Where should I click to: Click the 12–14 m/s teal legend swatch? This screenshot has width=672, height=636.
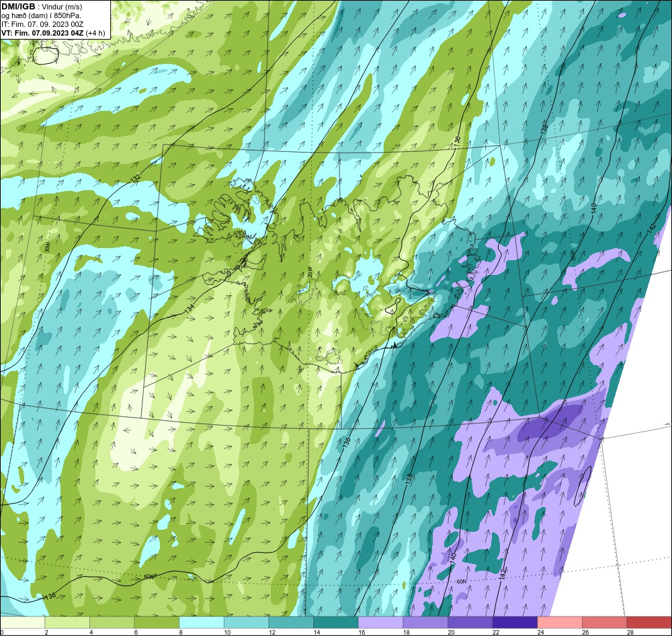tap(291, 622)
